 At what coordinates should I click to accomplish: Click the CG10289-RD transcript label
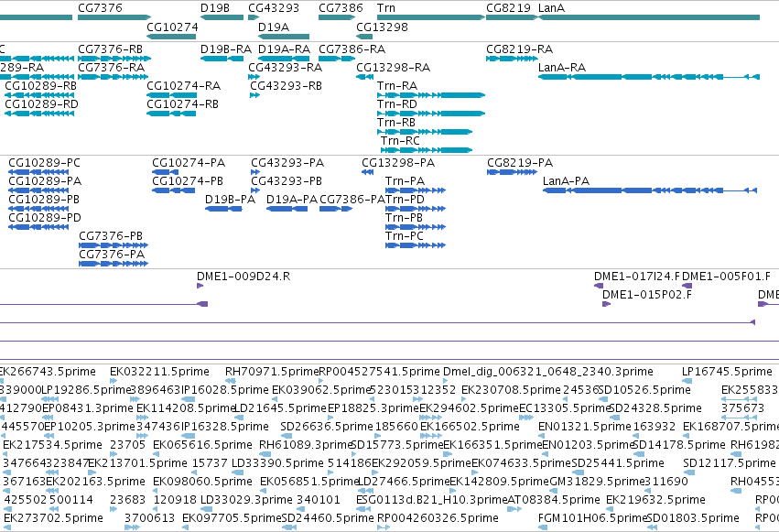coord(42,104)
